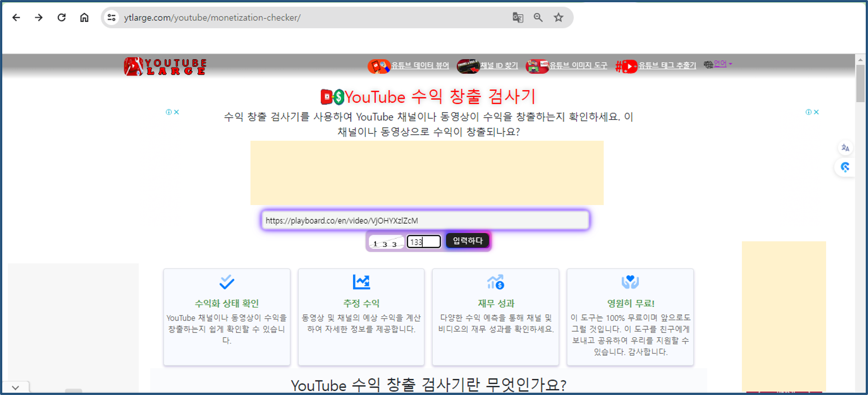Click the growth dollar icon above 재무 성과
This screenshot has width=868, height=395.
coord(496,282)
